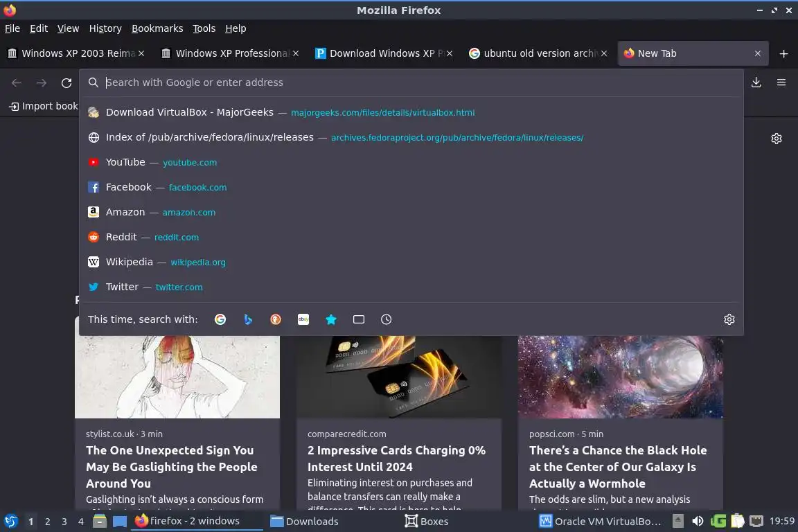
Task: Close the New Tab tab
Action: (757, 53)
